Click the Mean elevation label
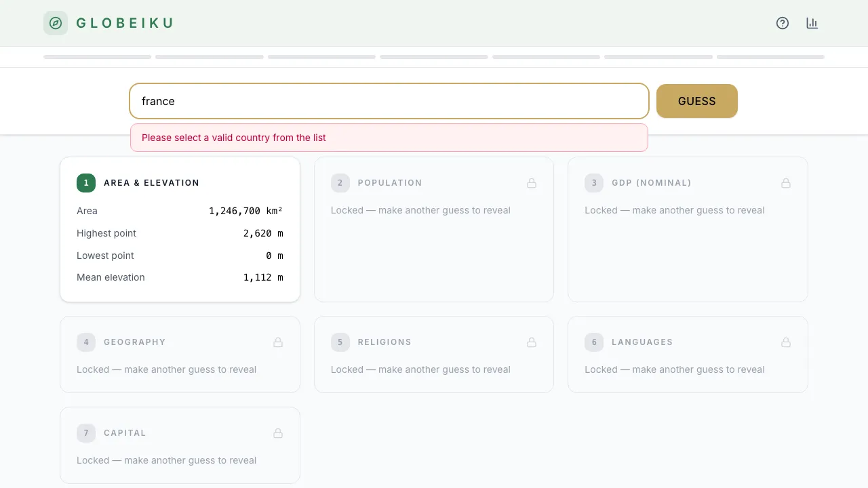Screen dimensions: 868x488 111,277
